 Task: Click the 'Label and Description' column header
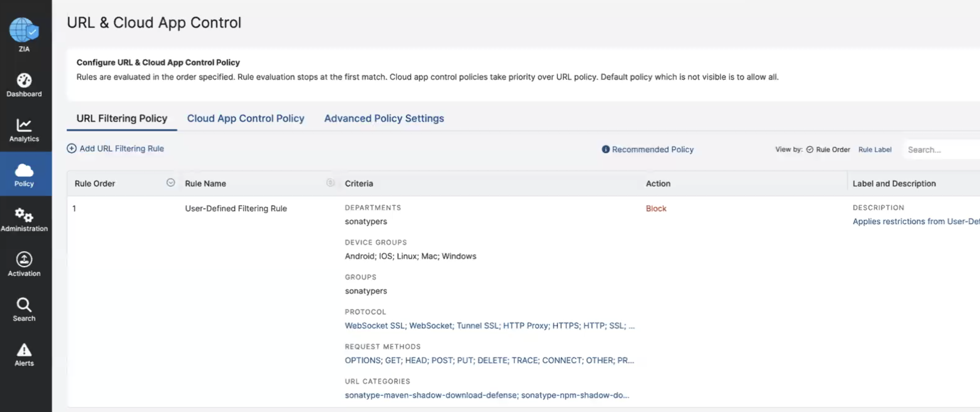tap(894, 183)
